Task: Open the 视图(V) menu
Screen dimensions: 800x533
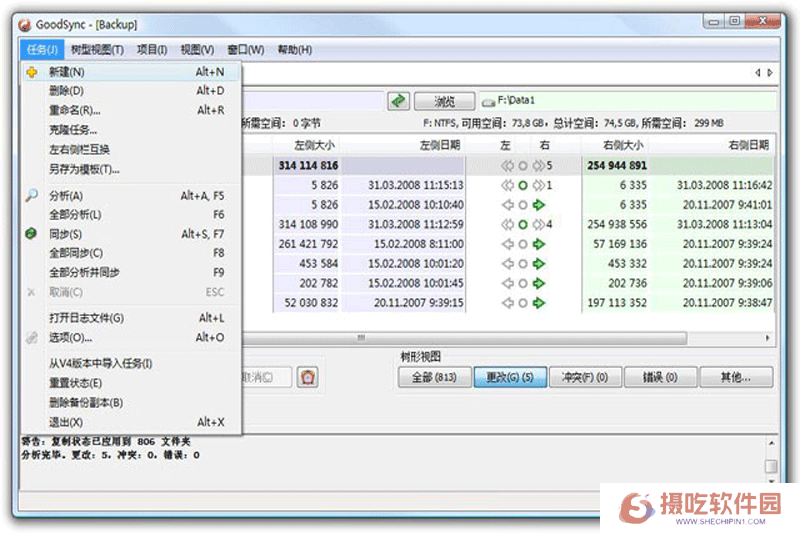Action: point(197,49)
